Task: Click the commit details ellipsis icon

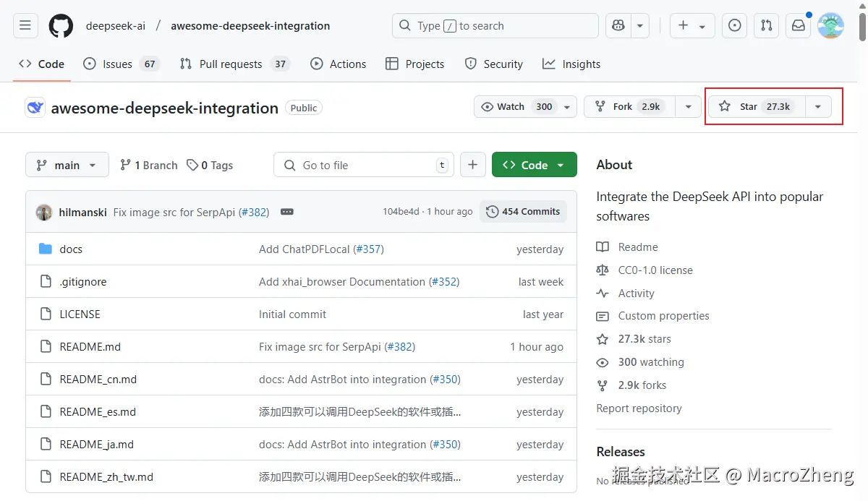Action: click(x=286, y=212)
